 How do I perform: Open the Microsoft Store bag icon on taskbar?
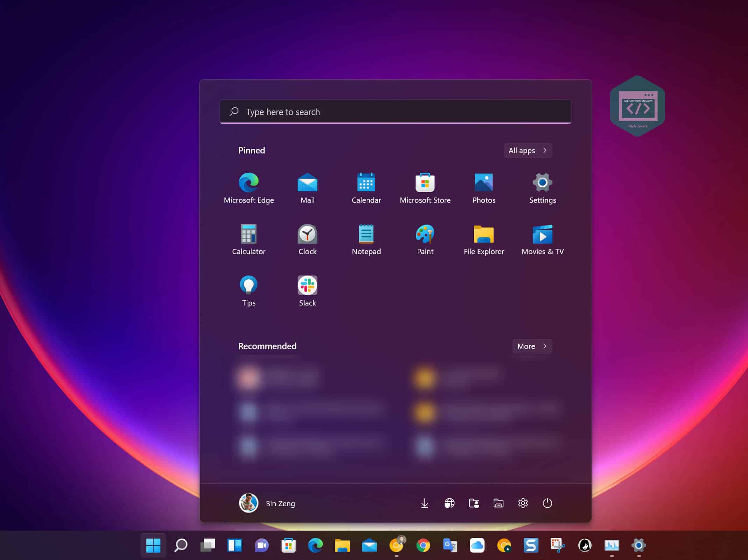pos(288,545)
